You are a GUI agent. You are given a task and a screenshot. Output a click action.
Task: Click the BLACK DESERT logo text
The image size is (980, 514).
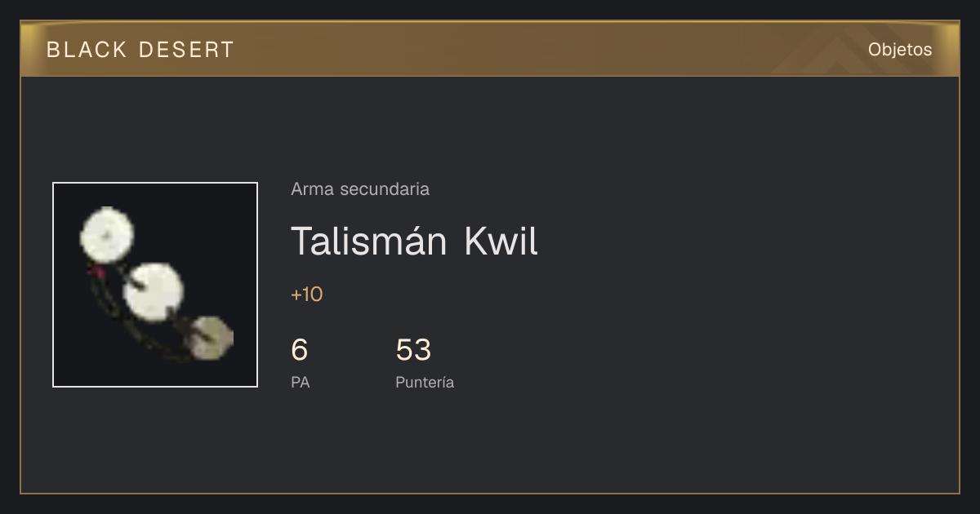tap(140, 50)
